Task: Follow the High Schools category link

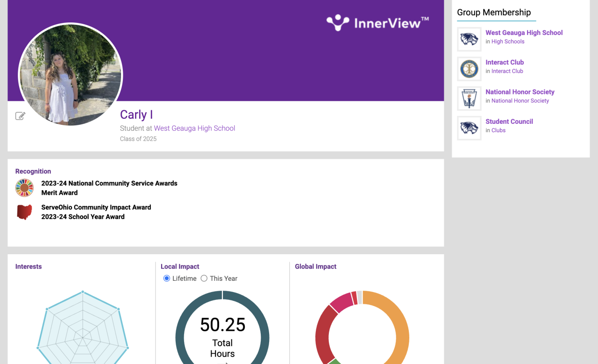Action: coord(508,42)
